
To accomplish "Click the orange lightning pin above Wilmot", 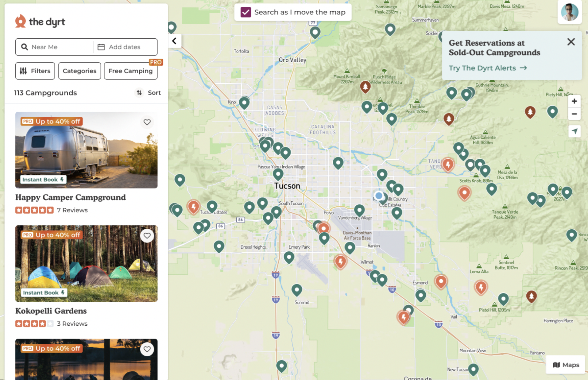I will pos(340,262).
